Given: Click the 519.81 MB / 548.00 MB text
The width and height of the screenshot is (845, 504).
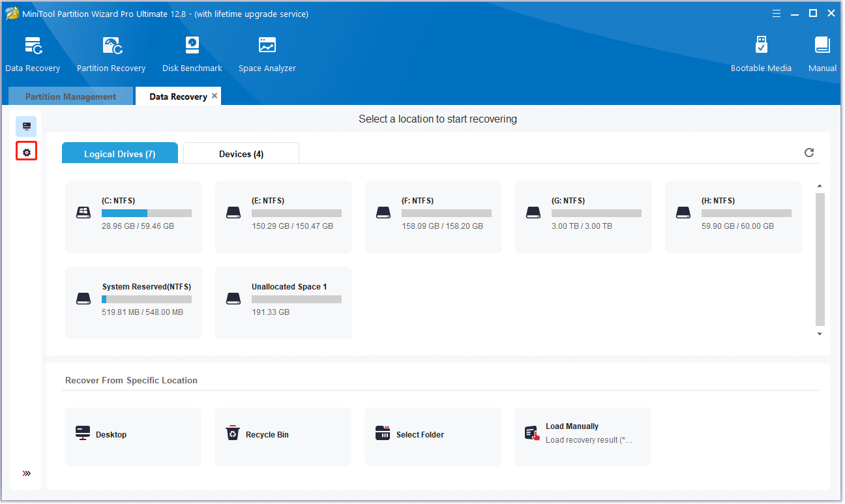Looking at the screenshot, I should pyautogui.click(x=142, y=312).
